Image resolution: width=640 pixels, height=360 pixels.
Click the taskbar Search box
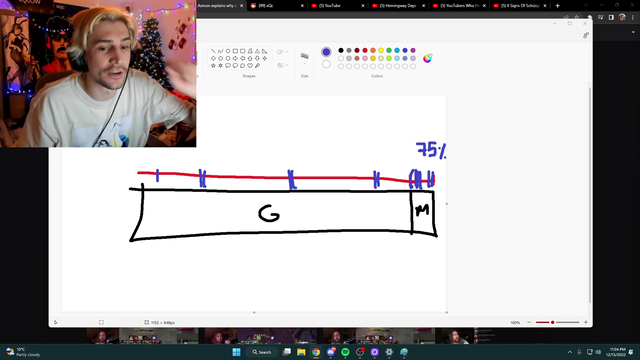click(x=262, y=352)
